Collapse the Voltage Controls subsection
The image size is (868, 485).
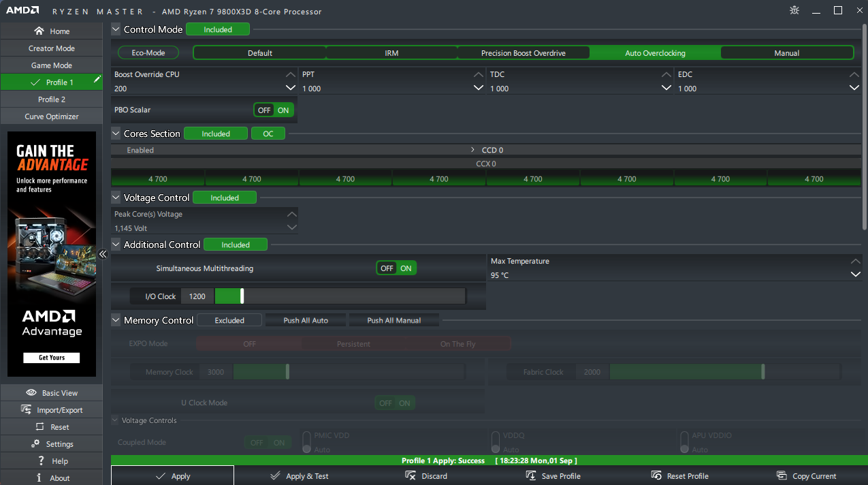pos(115,420)
